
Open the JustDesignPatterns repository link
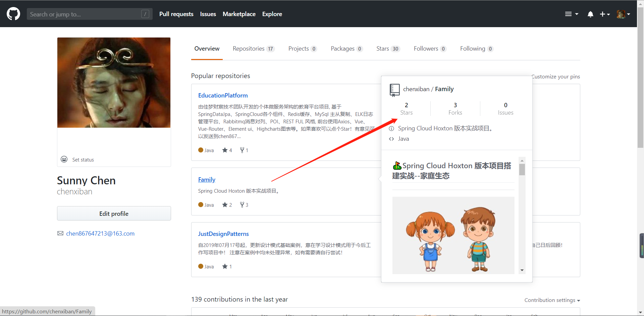223,234
